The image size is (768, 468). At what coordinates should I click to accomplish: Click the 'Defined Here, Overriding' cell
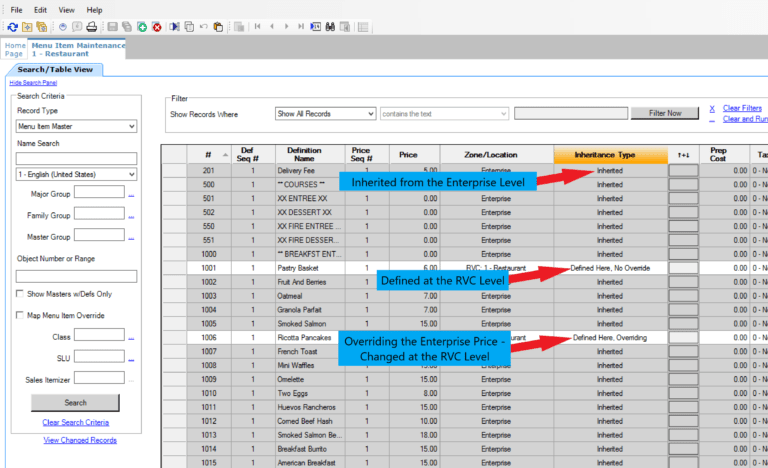(x=610, y=338)
